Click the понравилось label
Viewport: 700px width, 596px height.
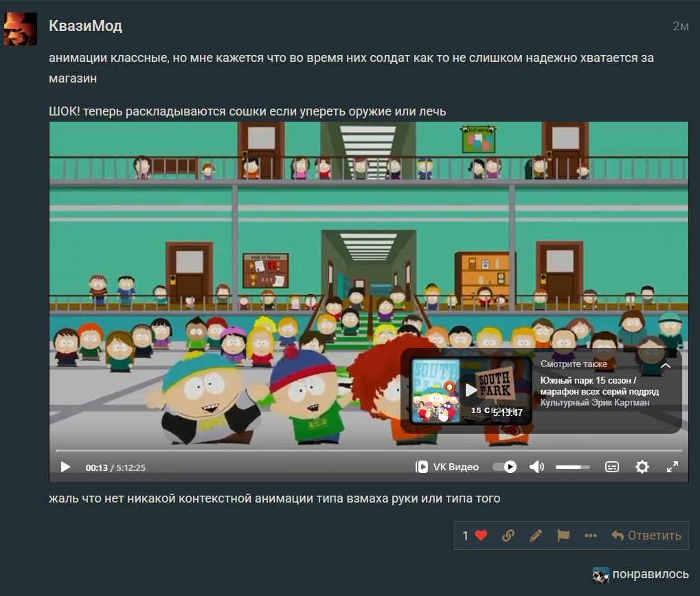click(651, 574)
